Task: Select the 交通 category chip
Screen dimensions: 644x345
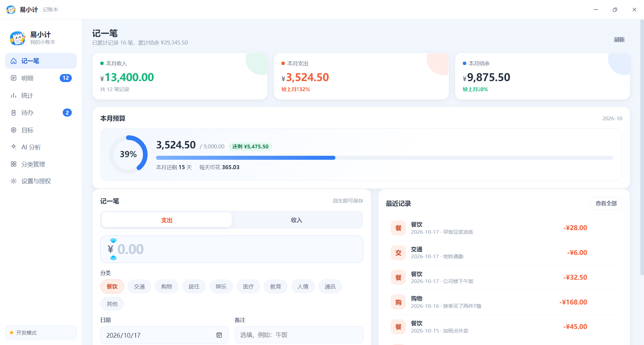Action: 140,286
